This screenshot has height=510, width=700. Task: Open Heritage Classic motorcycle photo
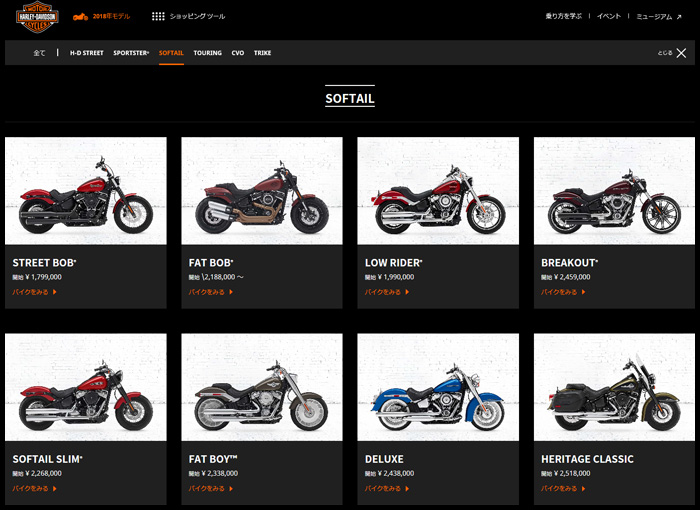click(x=614, y=387)
